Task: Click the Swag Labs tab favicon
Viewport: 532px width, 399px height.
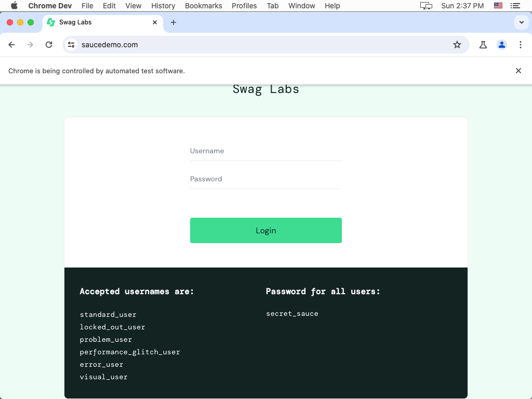Action: coord(51,22)
